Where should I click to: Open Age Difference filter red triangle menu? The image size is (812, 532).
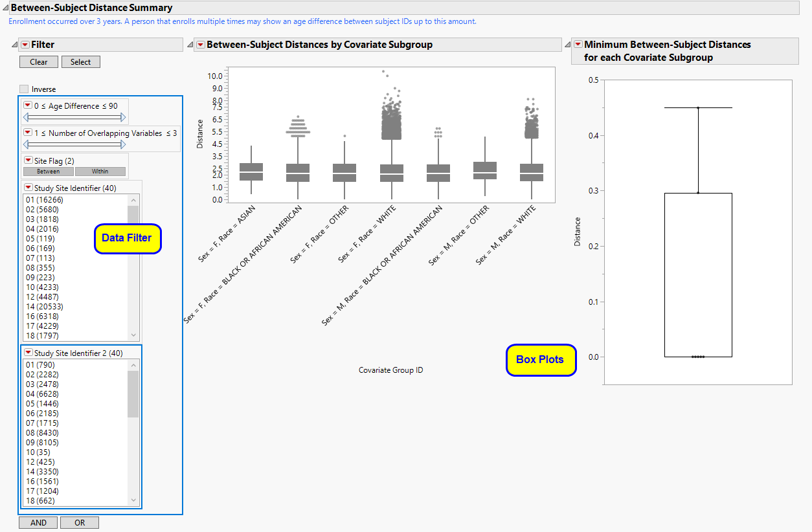28,105
